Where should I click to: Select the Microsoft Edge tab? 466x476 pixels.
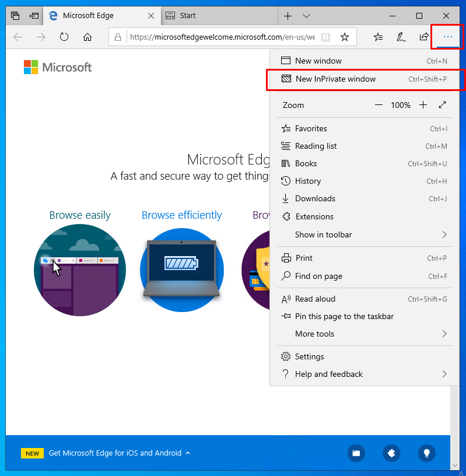101,16
